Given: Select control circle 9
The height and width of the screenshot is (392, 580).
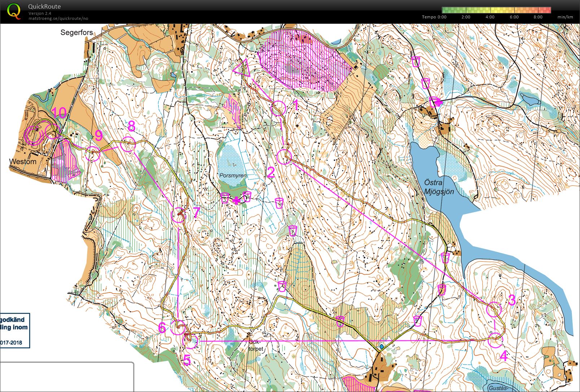Looking at the screenshot, I should [93, 154].
